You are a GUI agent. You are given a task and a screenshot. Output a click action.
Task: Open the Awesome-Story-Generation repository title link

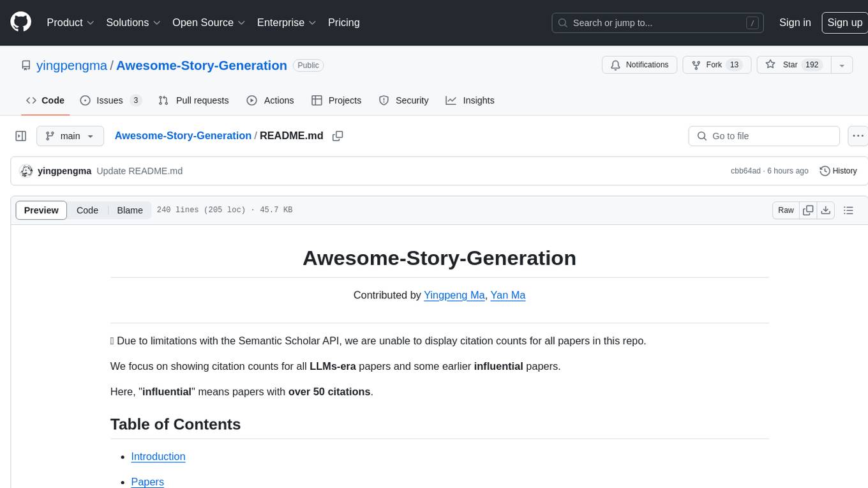[x=202, y=65]
